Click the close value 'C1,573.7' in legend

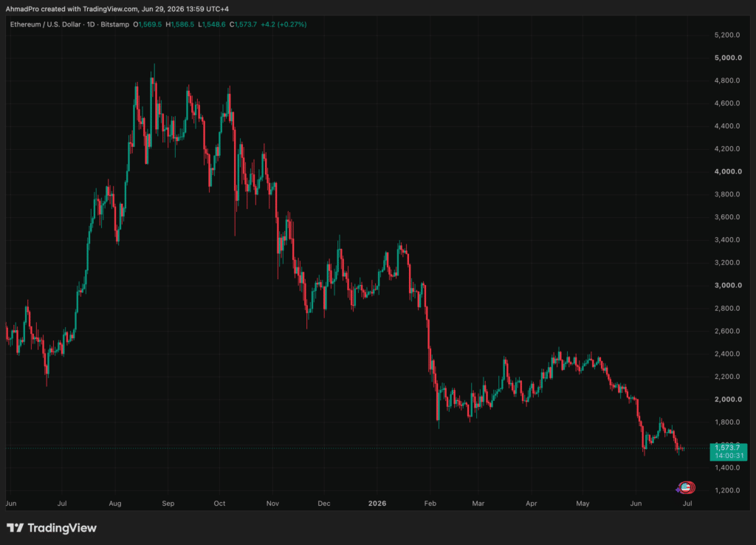pyautogui.click(x=243, y=24)
